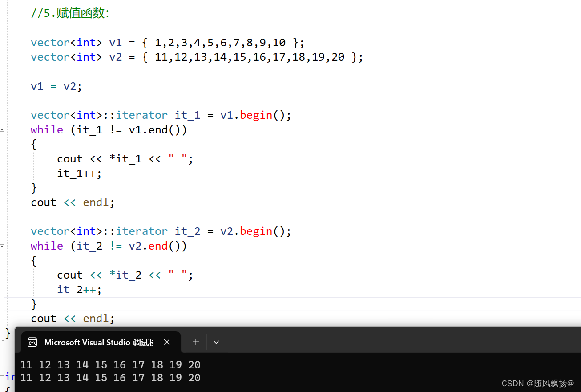Viewport: 581px width, 392px height.
Task: Click the line declaring v1 with values 1 to 10
Action: pos(168,43)
